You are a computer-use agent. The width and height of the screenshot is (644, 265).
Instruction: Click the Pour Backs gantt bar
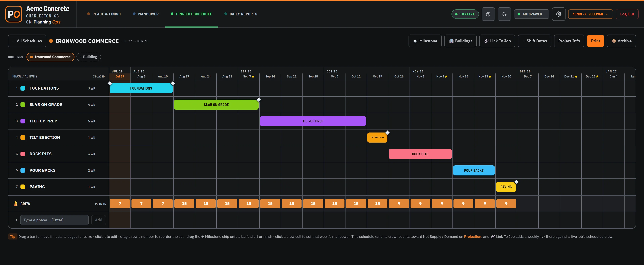tap(474, 171)
